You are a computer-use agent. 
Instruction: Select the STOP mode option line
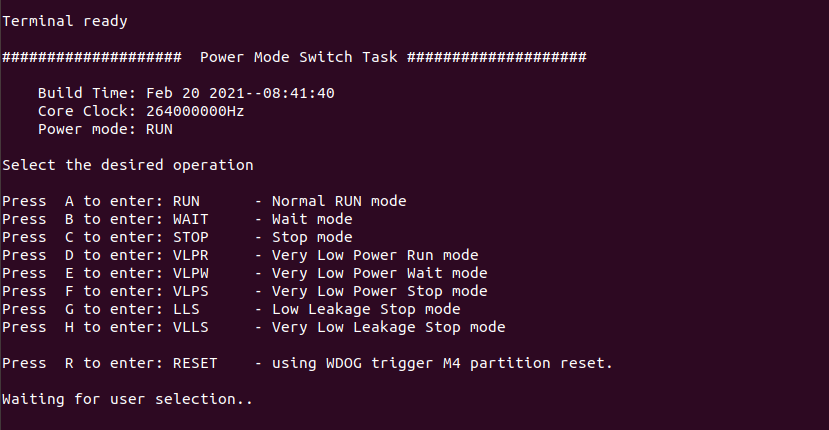pos(177,237)
